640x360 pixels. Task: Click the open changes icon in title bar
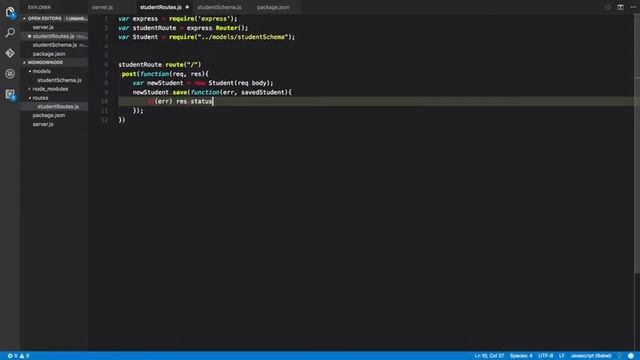pyautogui.click(x=607, y=7)
